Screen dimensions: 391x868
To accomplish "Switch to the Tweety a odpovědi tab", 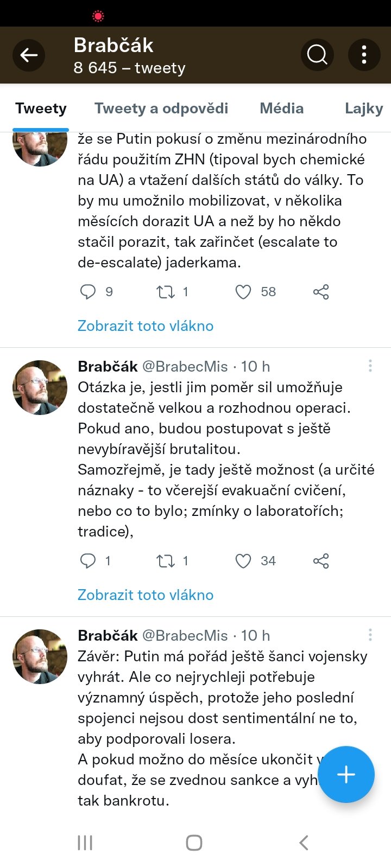I will 161,108.
